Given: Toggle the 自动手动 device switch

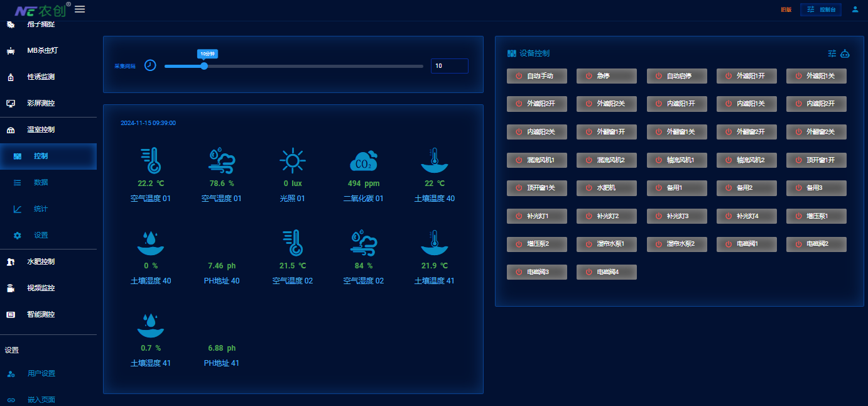Looking at the screenshot, I should 537,76.
